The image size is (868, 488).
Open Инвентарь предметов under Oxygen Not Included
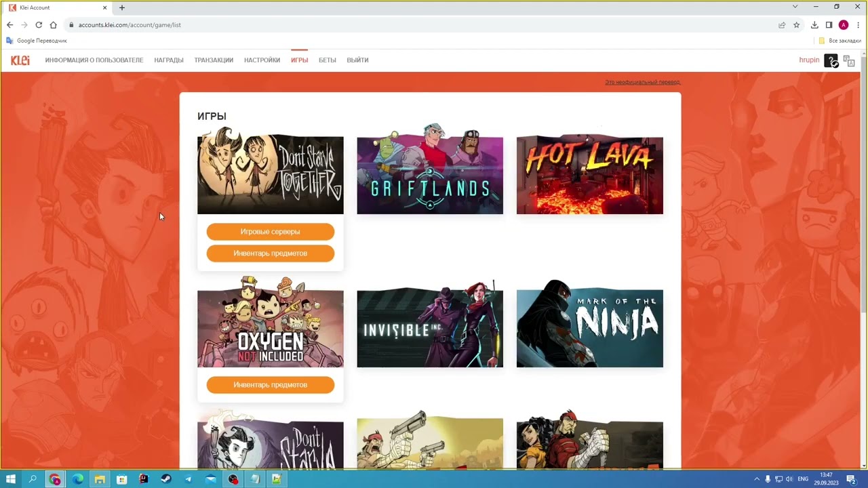point(270,385)
